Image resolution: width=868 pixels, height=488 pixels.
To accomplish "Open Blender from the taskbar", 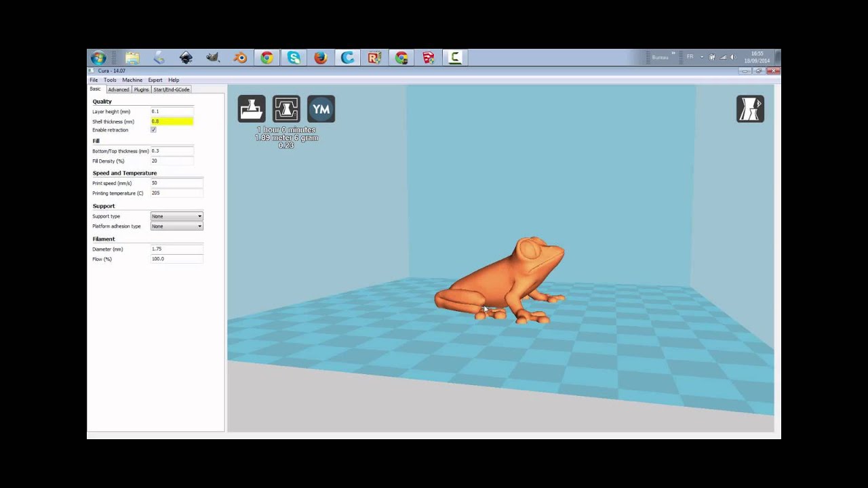I will (x=240, y=58).
